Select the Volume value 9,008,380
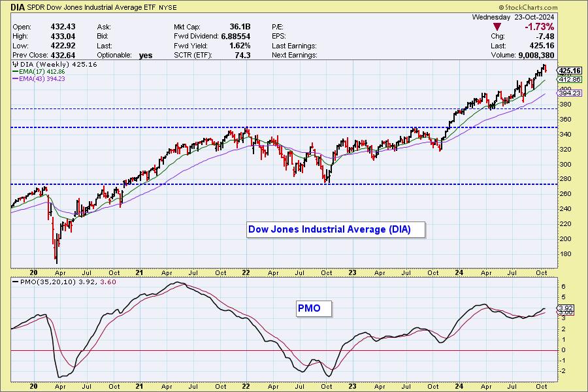 click(536, 55)
